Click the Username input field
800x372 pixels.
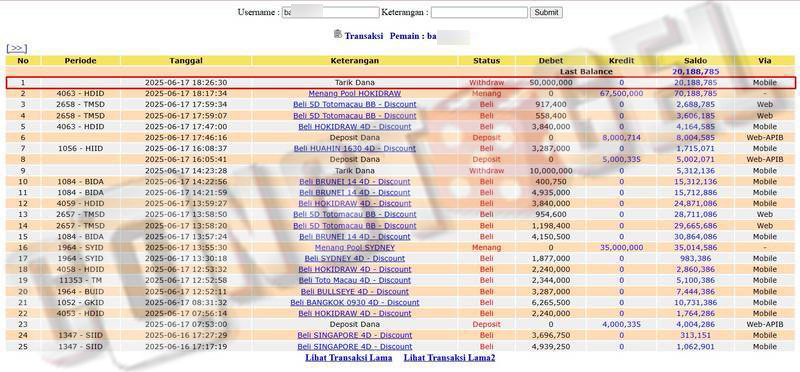point(331,12)
